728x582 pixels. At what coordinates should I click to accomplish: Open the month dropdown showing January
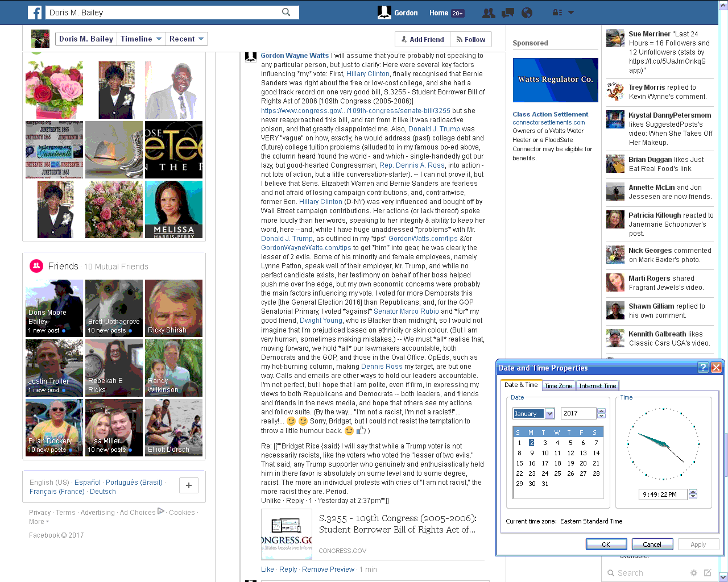pyautogui.click(x=549, y=414)
